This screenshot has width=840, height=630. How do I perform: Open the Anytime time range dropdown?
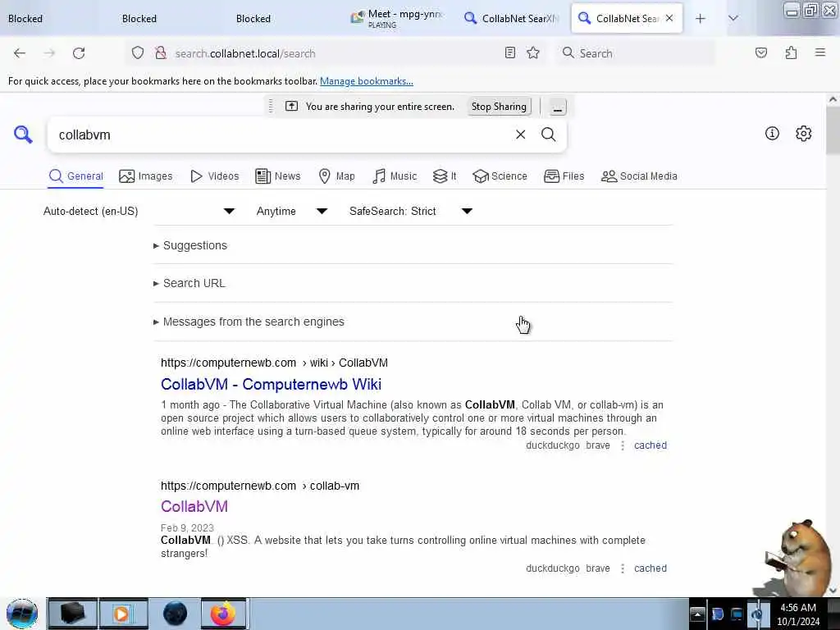coord(292,211)
